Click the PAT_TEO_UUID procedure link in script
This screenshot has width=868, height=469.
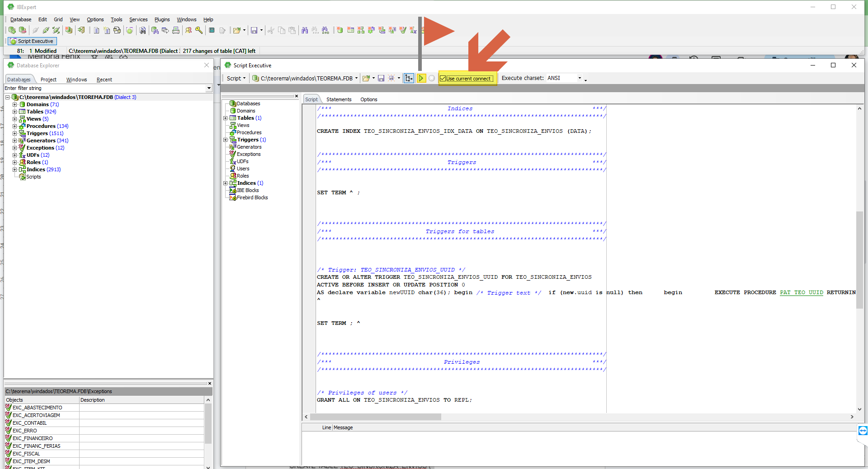[801, 292]
